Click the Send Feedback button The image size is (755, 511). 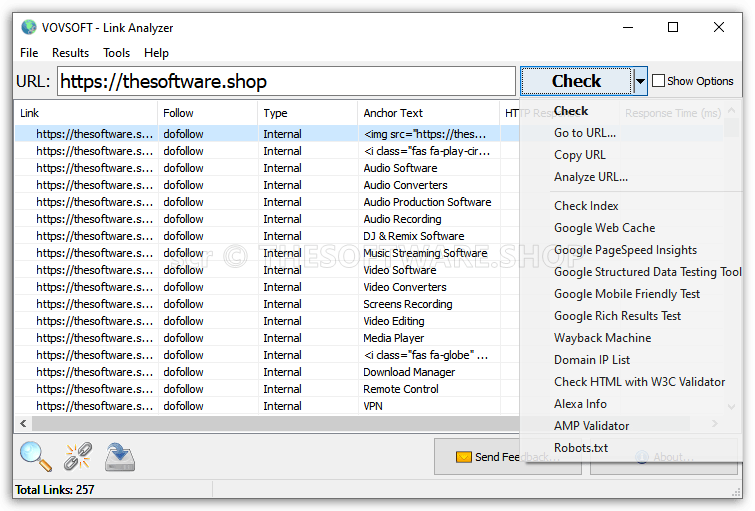[508, 457]
